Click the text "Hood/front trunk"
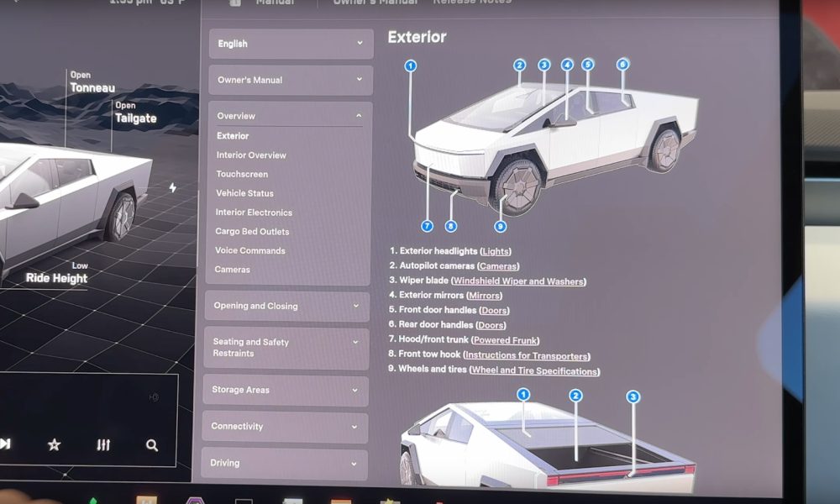 coord(433,339)
